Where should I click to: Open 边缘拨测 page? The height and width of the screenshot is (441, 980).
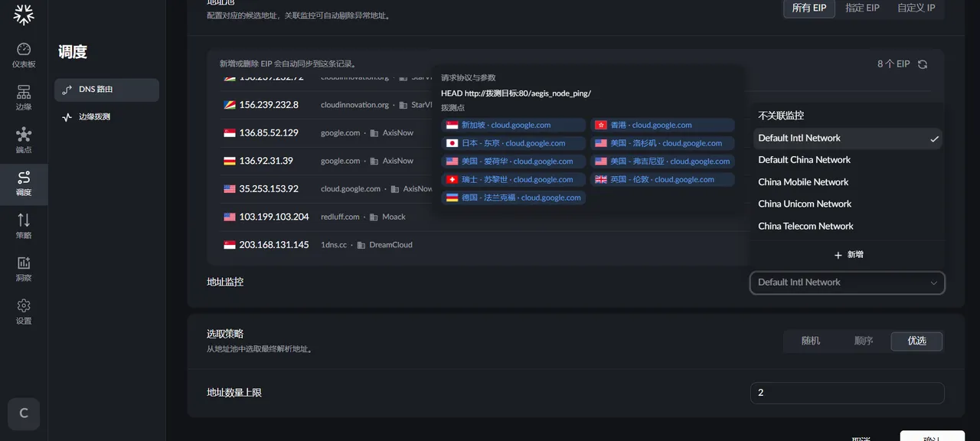[x=106, y=117]
